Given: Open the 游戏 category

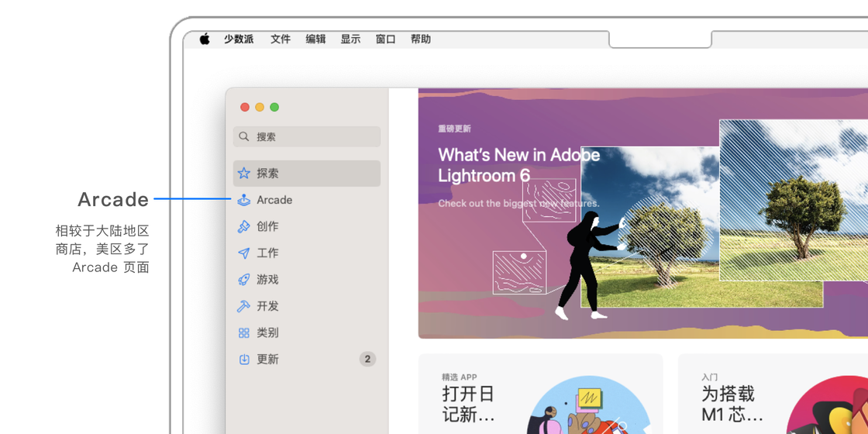Looking at the screenshot, I should click(307, 280).
